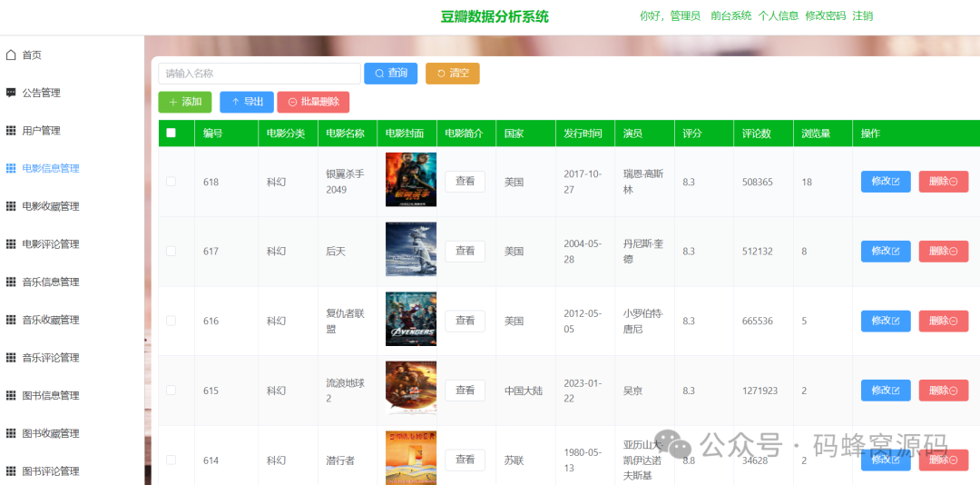Screen dimensions: 980x485
Task: Click the plus icon in the 添加 button
Action: point(173,102)
